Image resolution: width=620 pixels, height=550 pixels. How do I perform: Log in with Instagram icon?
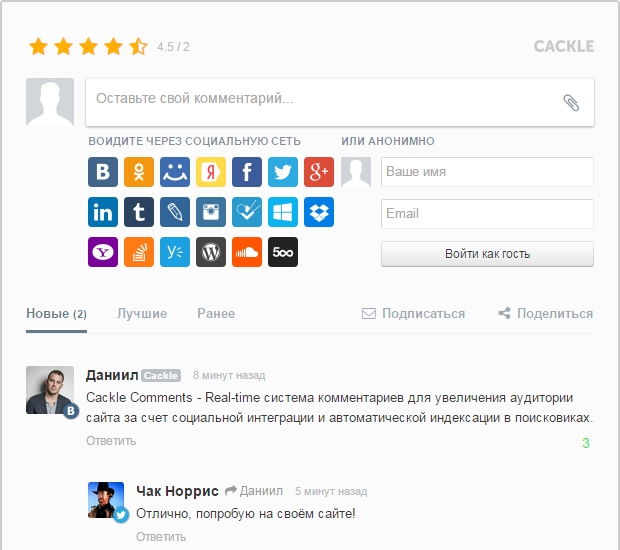pos(211,212)
